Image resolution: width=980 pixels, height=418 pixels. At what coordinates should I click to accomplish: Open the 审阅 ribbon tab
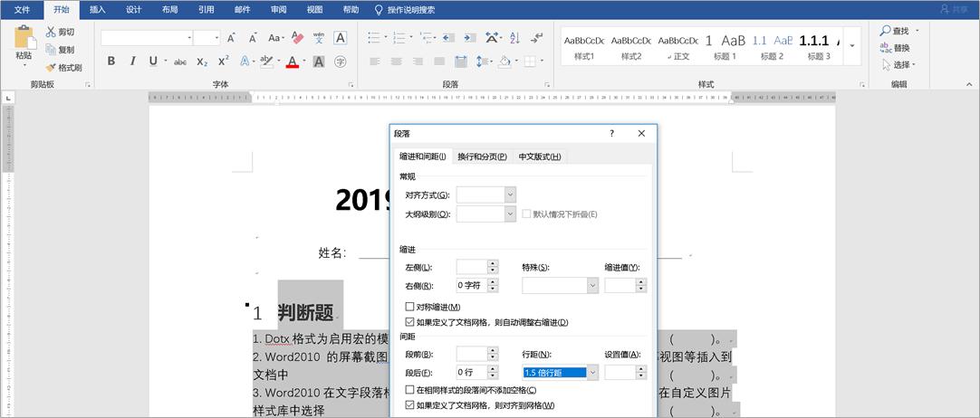(279, 9)
